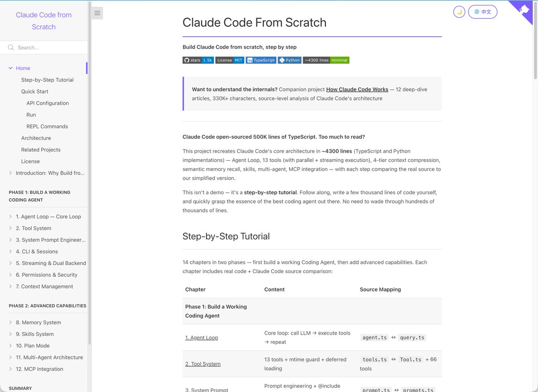Switch to dark mode with moon icon
538x392 pixels.
(459, 12)
